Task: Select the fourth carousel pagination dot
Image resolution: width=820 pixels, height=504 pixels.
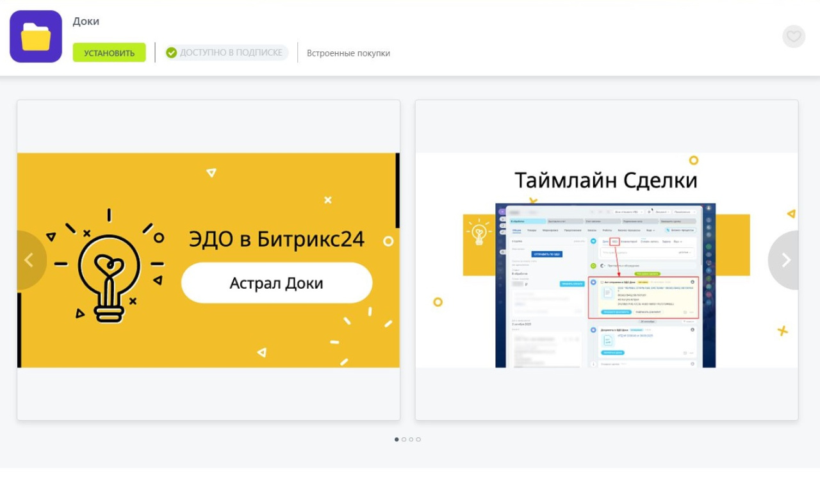Action: click(x=418, y=439)
